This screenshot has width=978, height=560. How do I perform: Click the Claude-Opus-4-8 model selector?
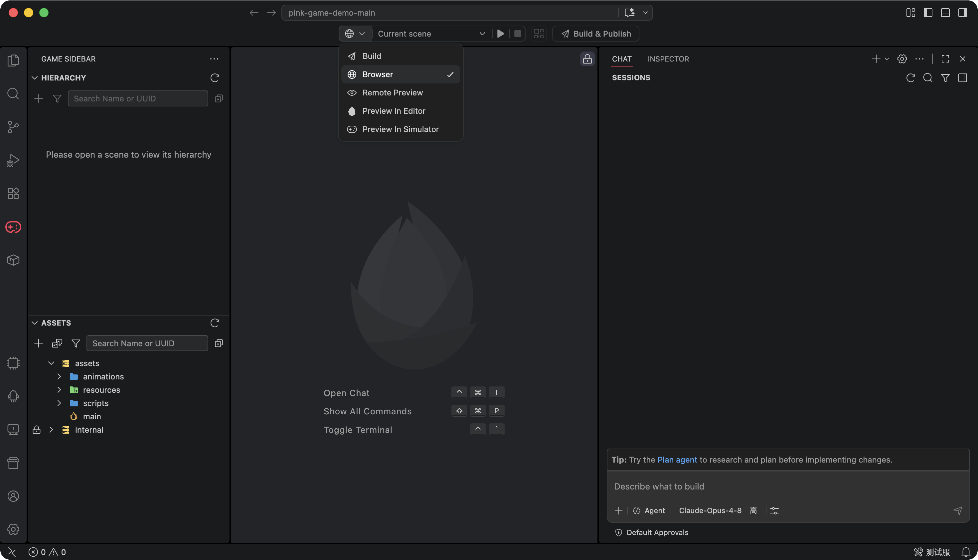pos(710,510)
